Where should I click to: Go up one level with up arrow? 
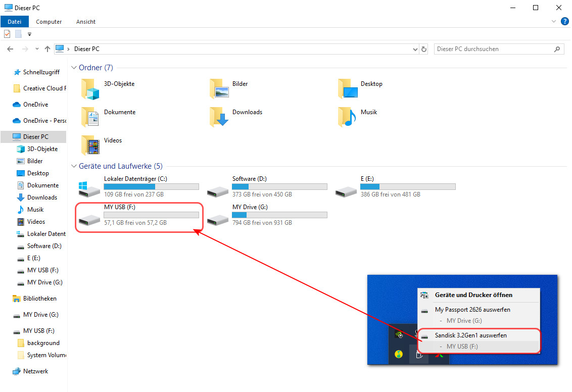47,49
